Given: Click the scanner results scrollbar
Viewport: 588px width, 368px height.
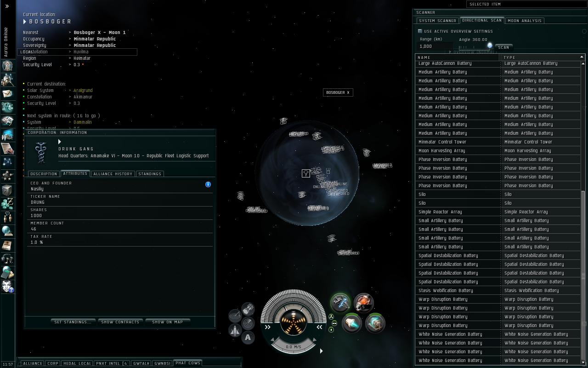Looking at the screenshot, I should 583,277.
